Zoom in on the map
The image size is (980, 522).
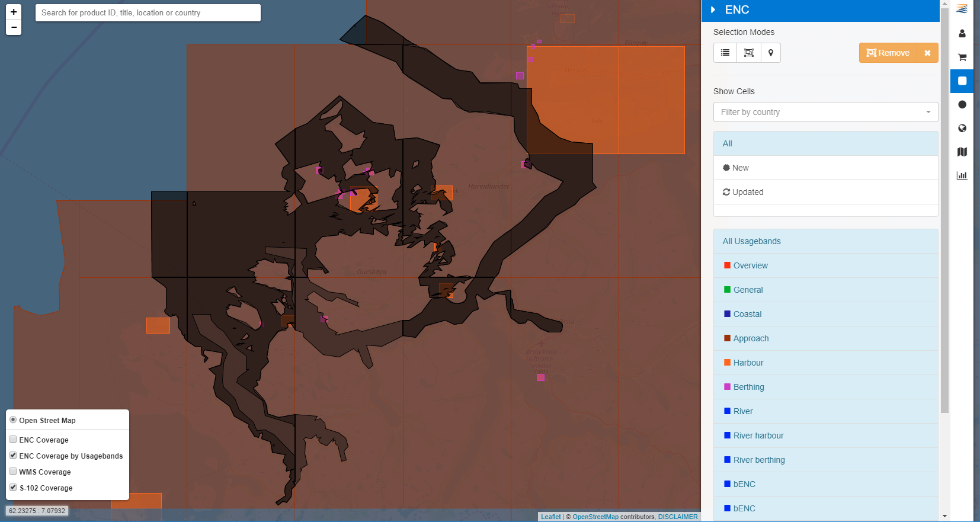[x=14, y=12]
